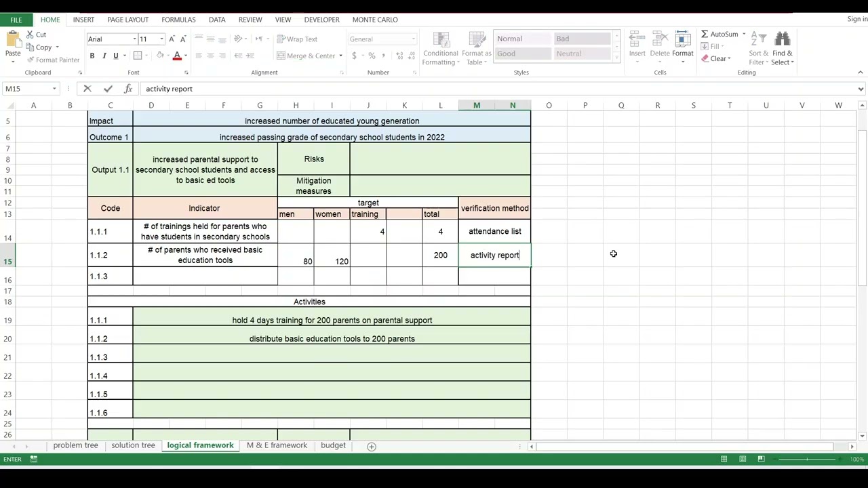Open the font name Arial dropdown
Image resolution: width=868 pixels, height=488 pixels.
point(134,39)
